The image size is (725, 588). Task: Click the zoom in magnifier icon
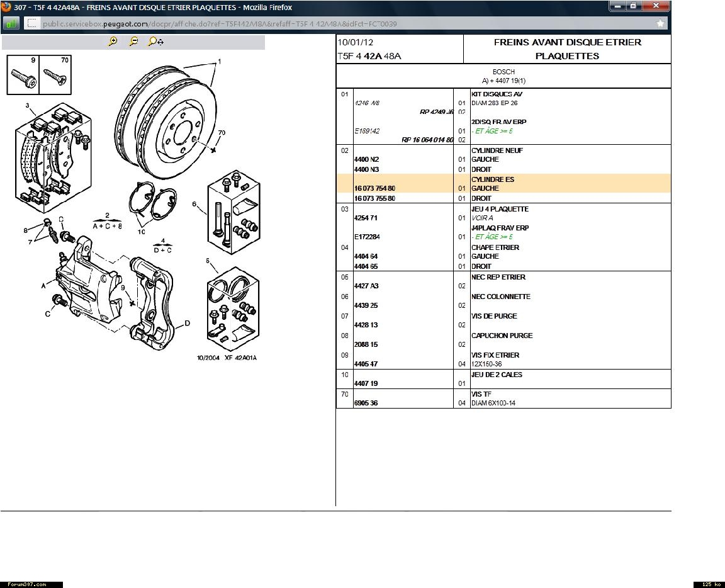click(x=113, y=42)
